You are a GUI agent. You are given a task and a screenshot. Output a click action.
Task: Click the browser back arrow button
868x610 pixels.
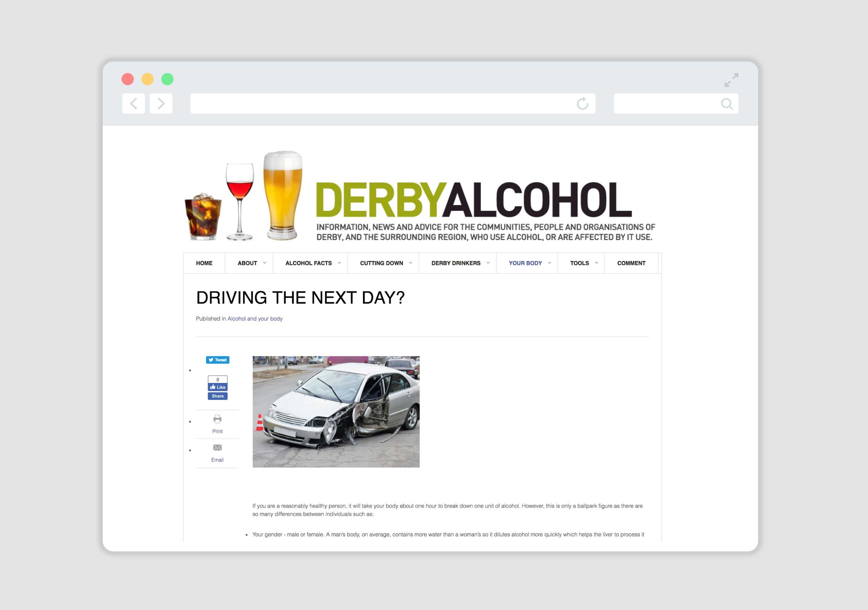[x=134, y=104]
